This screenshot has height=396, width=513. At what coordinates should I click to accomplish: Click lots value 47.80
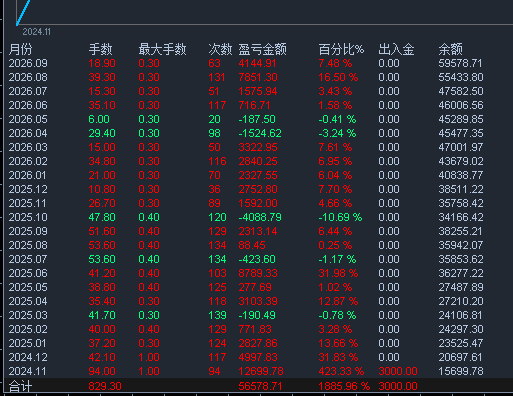(x=102, y=217)
